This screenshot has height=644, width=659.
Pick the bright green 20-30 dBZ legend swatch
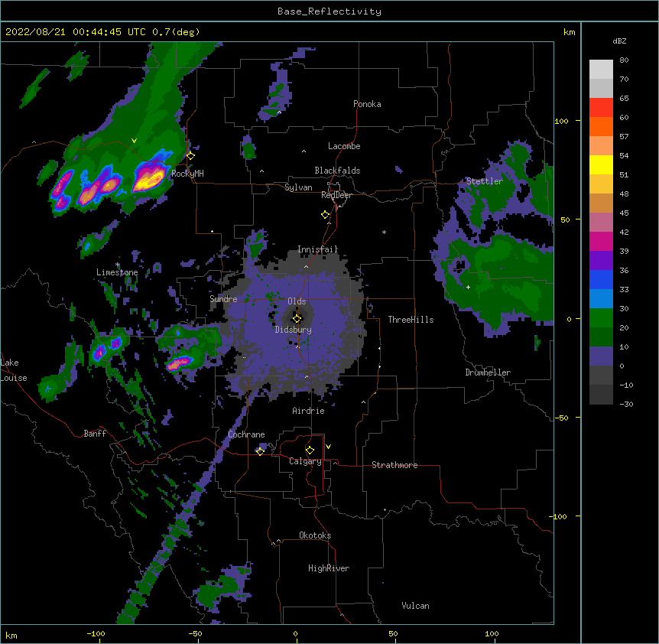(x=601, y=318)
